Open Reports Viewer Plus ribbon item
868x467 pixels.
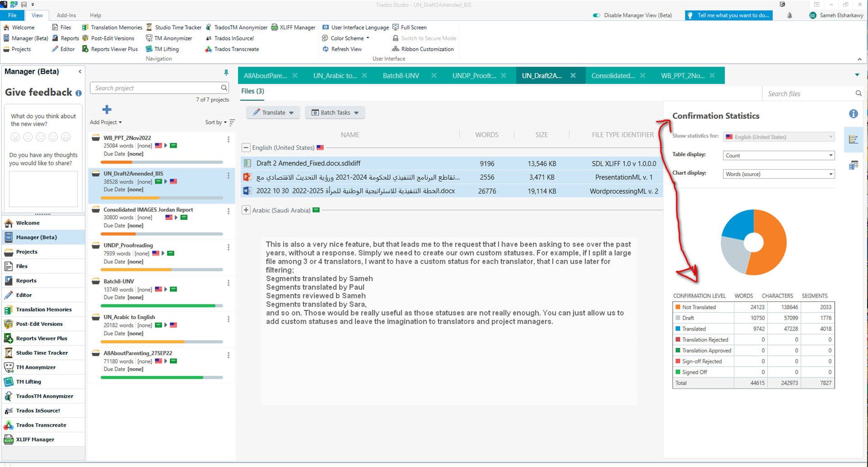110,49
